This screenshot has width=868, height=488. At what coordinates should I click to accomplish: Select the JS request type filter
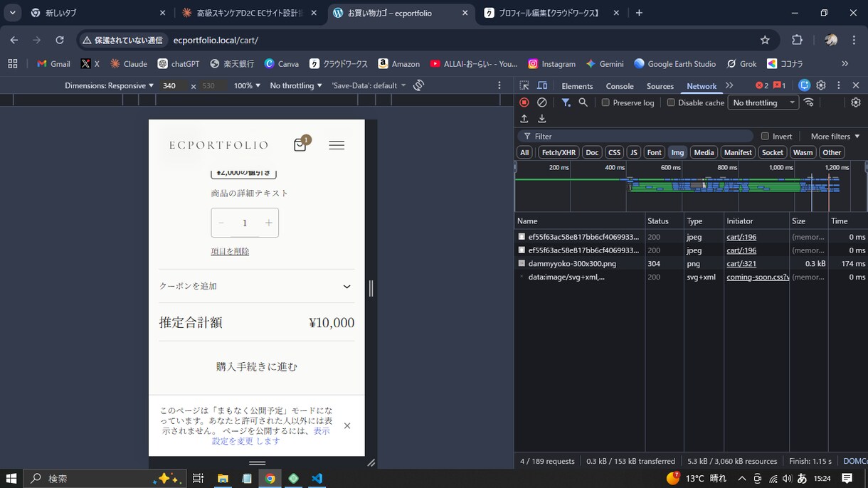coord(633,152)
